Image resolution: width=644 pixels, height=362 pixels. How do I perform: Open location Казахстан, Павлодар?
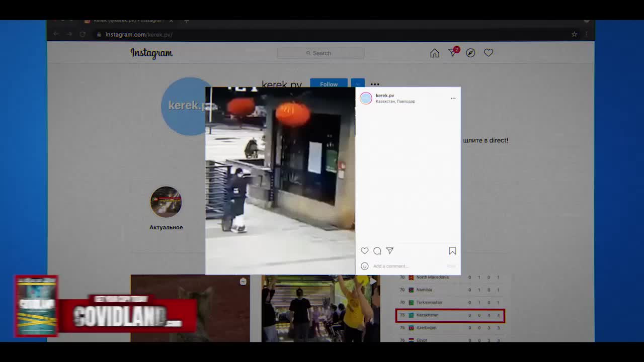tap(395, 102)
